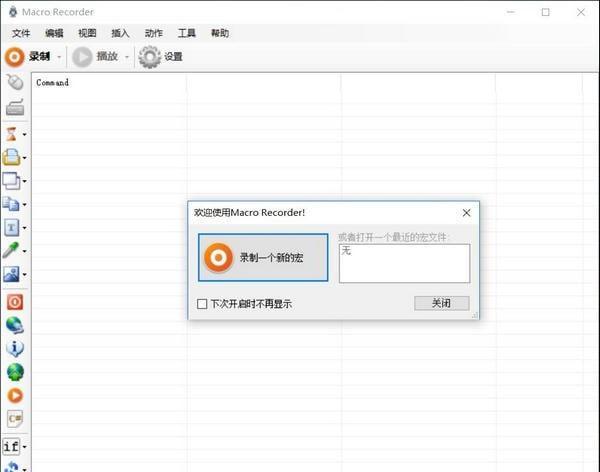Open the 视图 (View) menu
Screen dimensions: 600x472
point(87,33)
